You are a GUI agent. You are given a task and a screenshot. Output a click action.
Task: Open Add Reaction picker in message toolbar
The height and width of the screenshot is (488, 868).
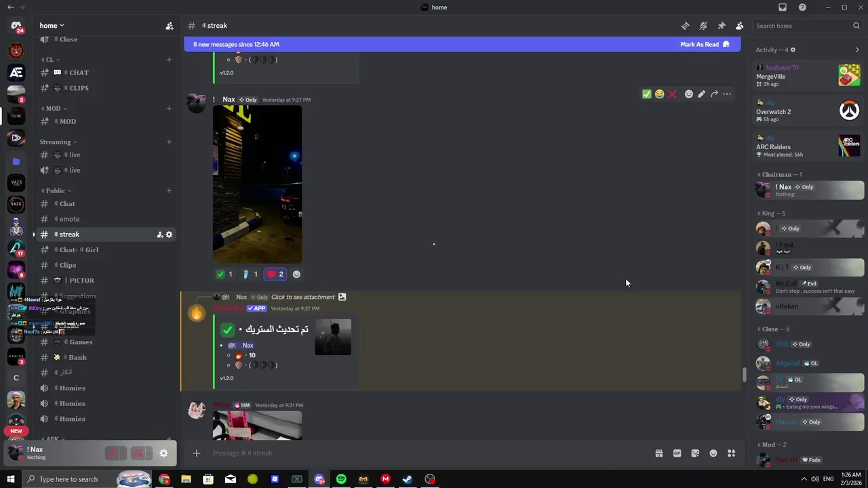pyautogui.click(x=689, y=94)
